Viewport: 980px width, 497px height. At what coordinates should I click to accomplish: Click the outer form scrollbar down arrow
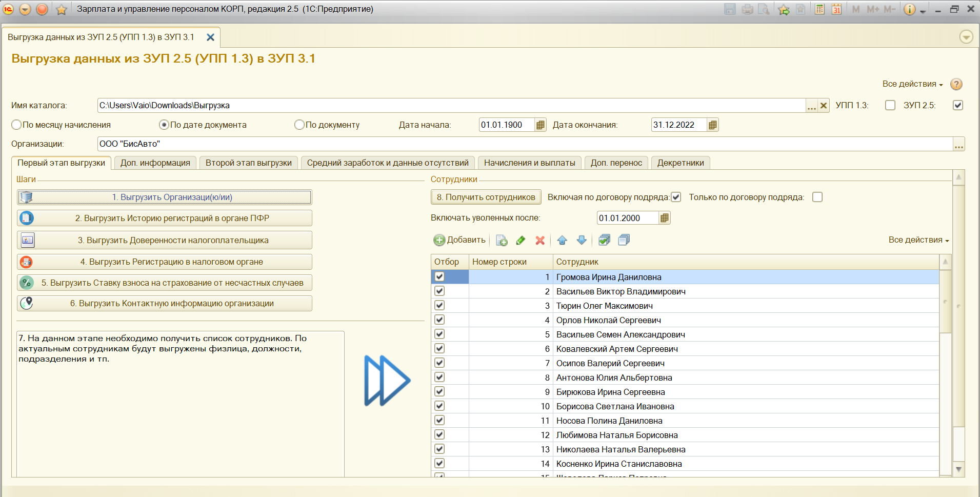pos(958,469)
